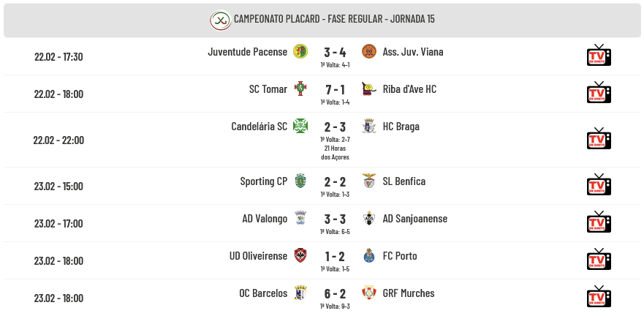Open live TV for UD Oliveirense vs FC Porto

tap(599, 259)
